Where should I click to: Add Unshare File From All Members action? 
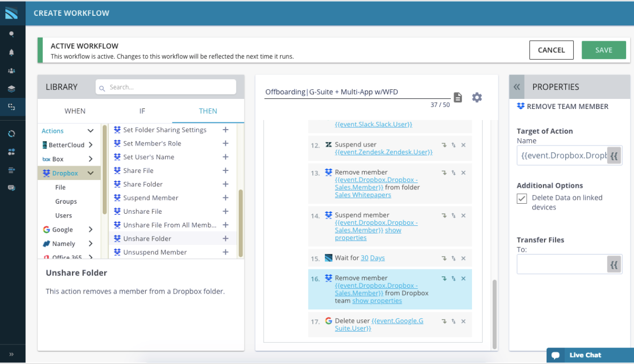point(225,225)
